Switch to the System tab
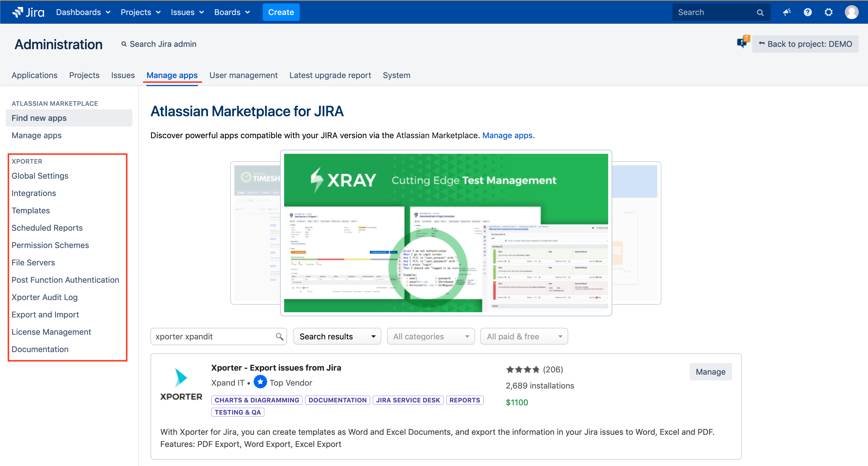The width and height of the screenshot is (868, 466). tap(396, 75)
